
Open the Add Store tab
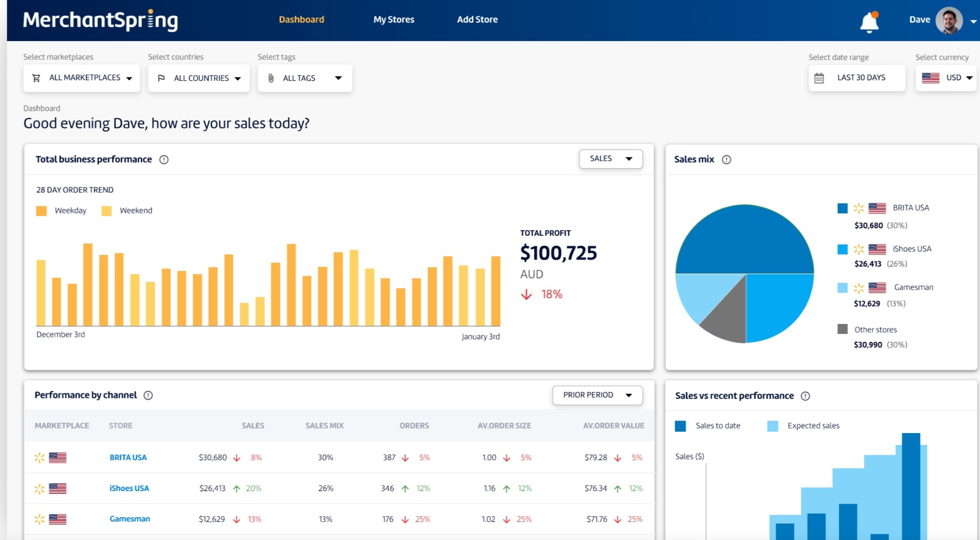pos(477,20)
